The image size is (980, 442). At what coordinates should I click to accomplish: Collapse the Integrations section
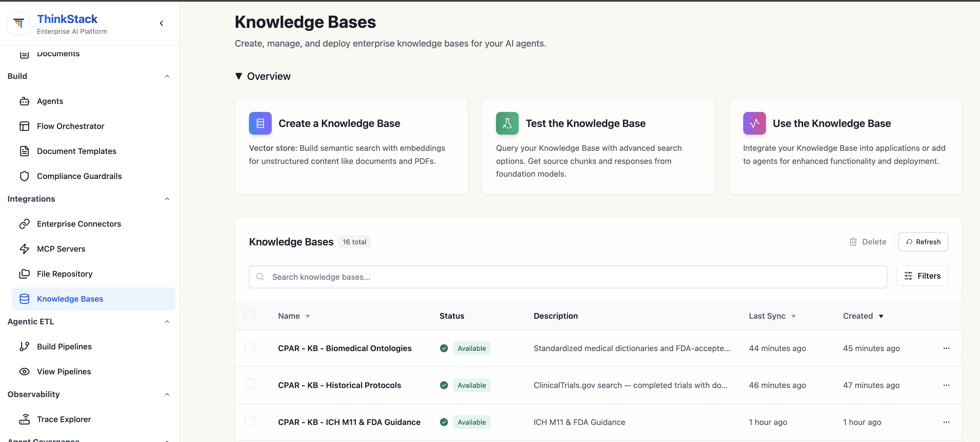[x=167, y=199]
